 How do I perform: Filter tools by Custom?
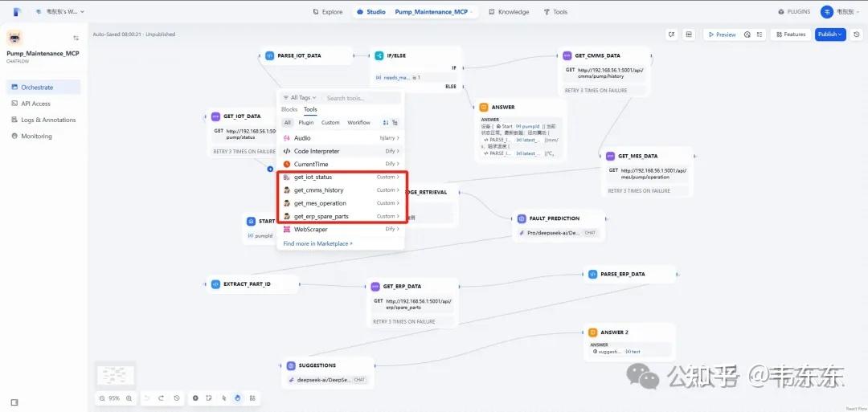[x=330, y=123]
